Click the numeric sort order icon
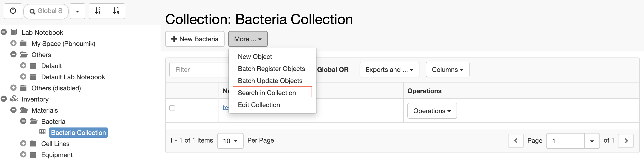Screen dimensions: 644x159 (x=116, y=11)
